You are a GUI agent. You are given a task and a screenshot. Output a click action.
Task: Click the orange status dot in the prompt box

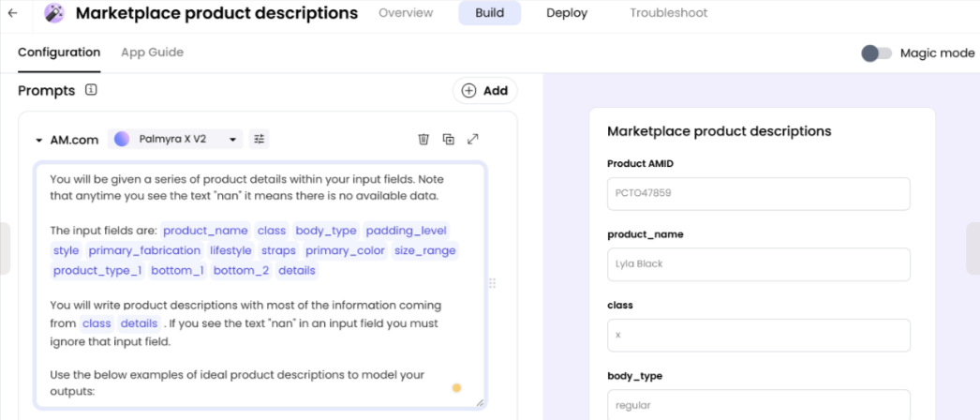coord(456,388)
